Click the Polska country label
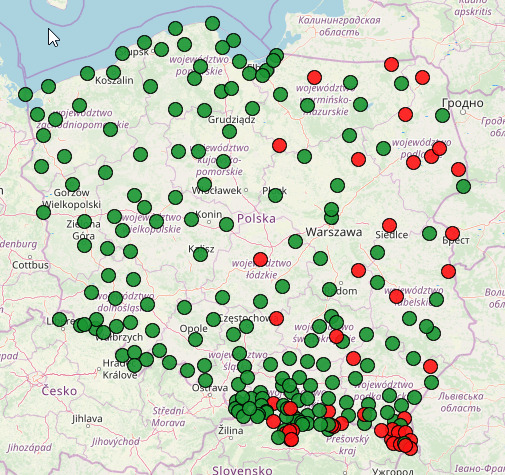 tap(256, 219)
